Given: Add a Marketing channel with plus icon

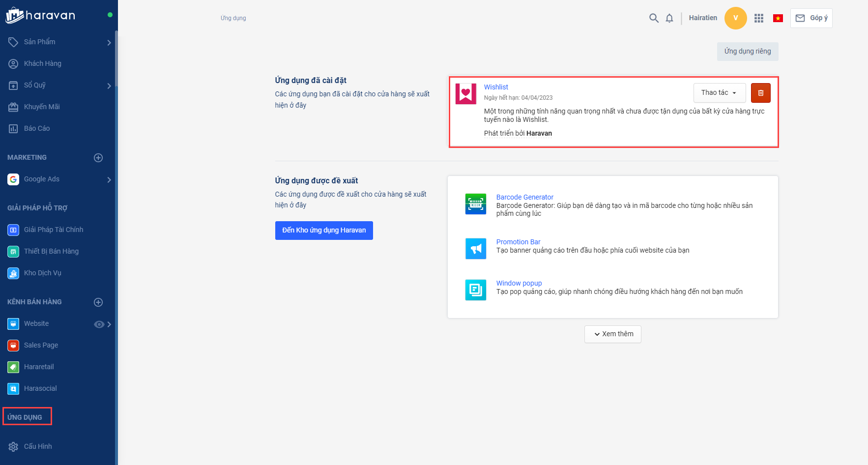Looking at the screenshot, I should click(x=98, y=158).
